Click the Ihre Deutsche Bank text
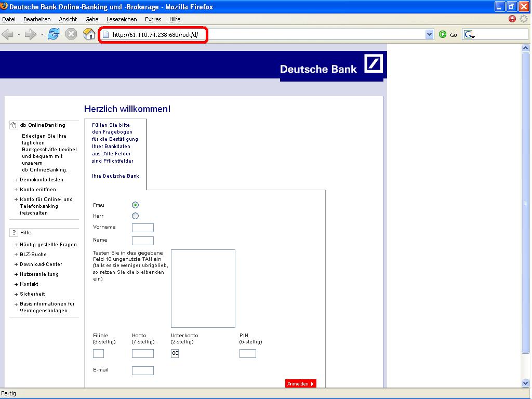532x399 pixels. coord(115,176)
